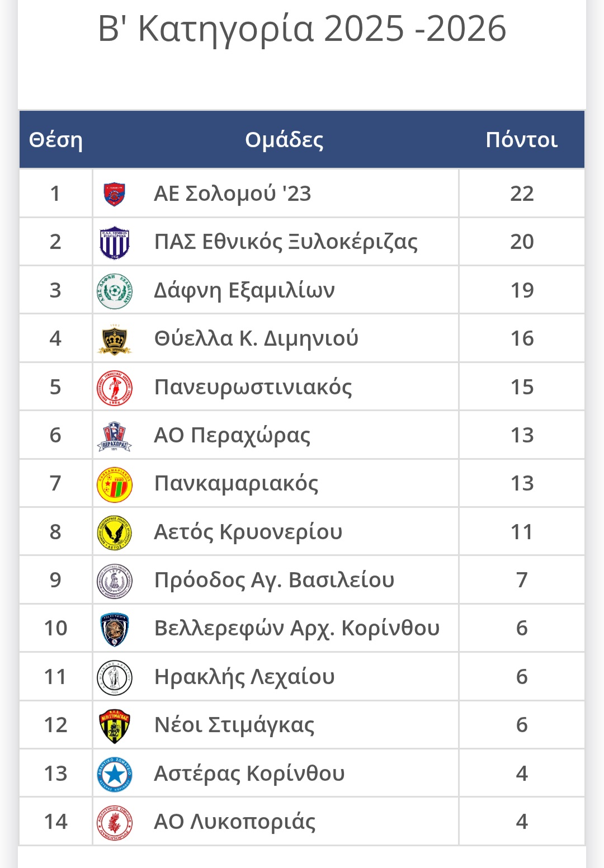Click the Πανευρωστινιακός red round logo
The width and height of the screenshot is (604, 868).
tap(114, 388)
